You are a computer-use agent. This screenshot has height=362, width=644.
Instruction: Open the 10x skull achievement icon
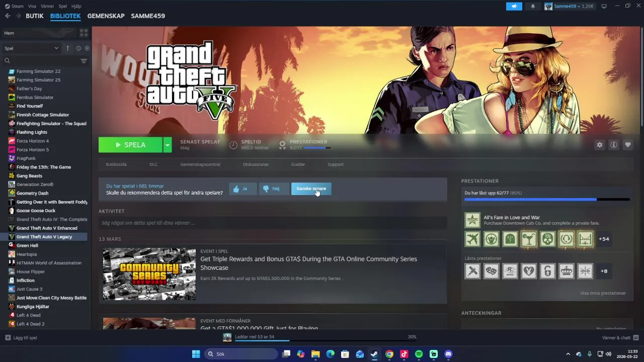click(547, 239)
